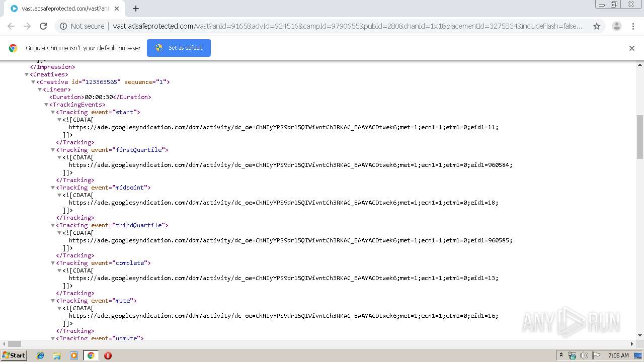Launch Internet Explorer from taskbar
The width and height of the screenshot is (644, 362).
pos(40,355)
